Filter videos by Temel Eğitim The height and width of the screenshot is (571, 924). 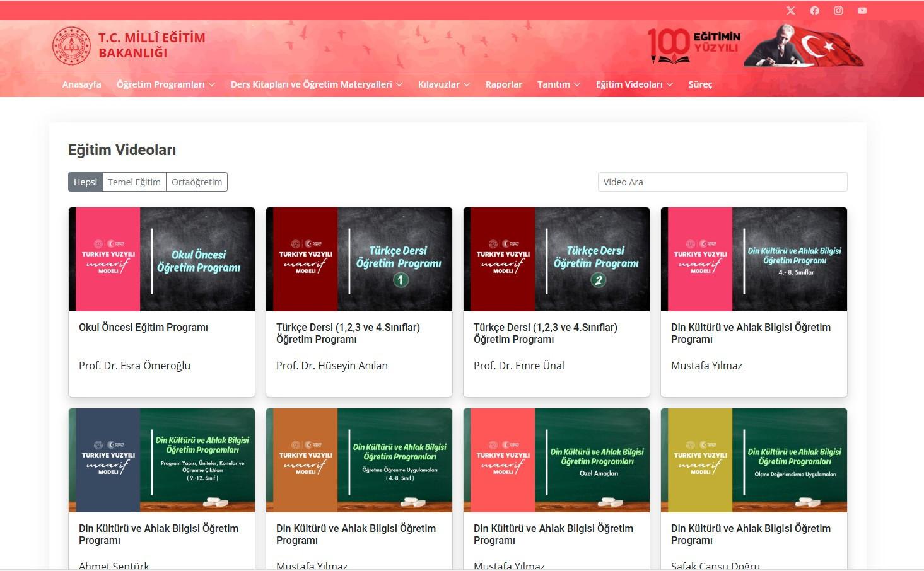coord(134,182)
